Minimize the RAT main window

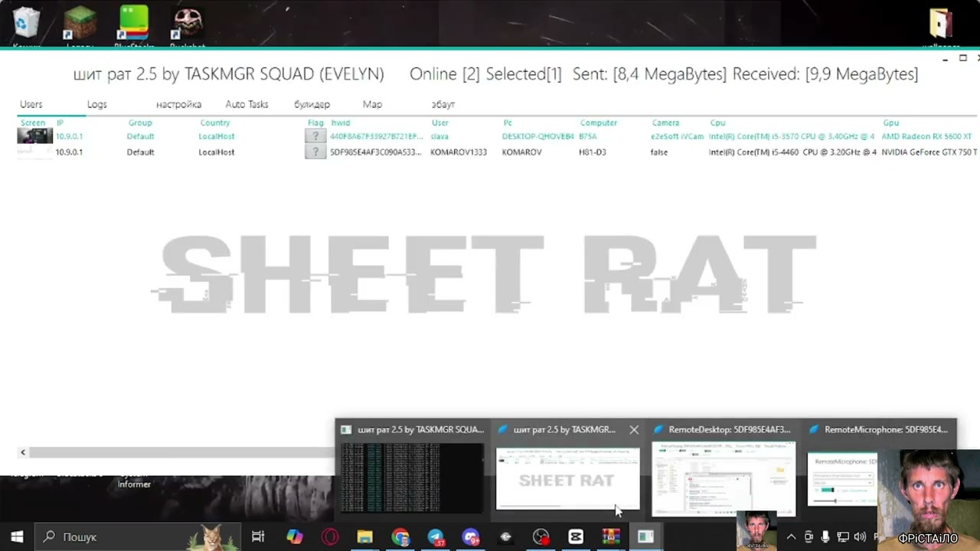point(944,58)
